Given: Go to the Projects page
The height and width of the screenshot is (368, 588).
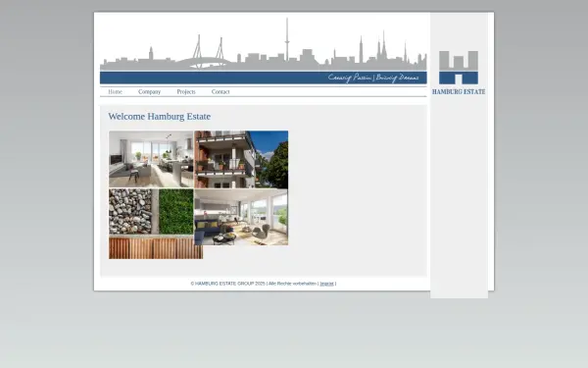Looking at the screenshot, I should (x=186, y=91).
